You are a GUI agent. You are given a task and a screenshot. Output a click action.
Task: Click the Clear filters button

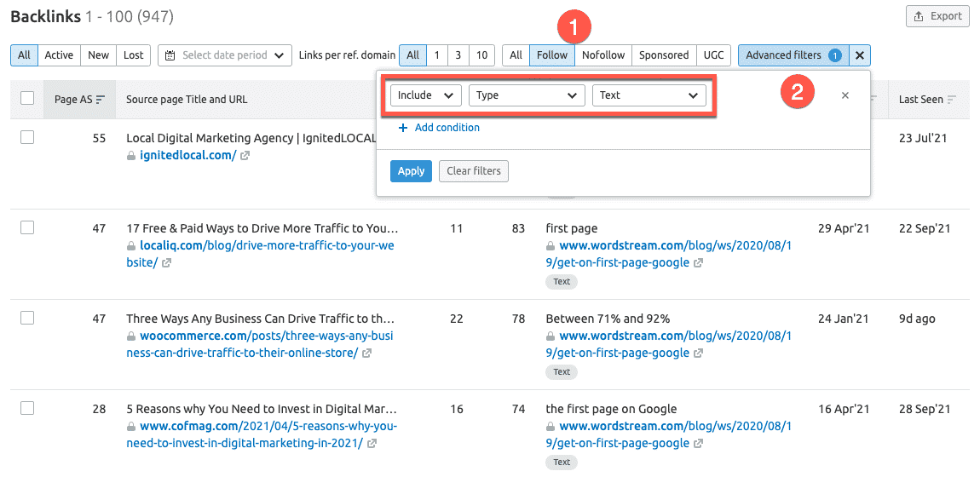click(474, 171)
